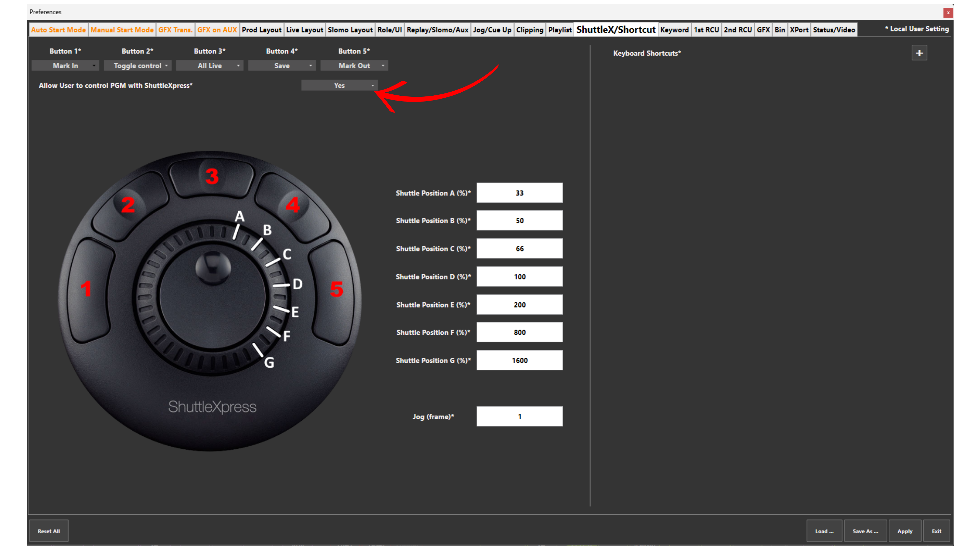
Task: Switch to the Playlist tab
Action: [560, 30]
